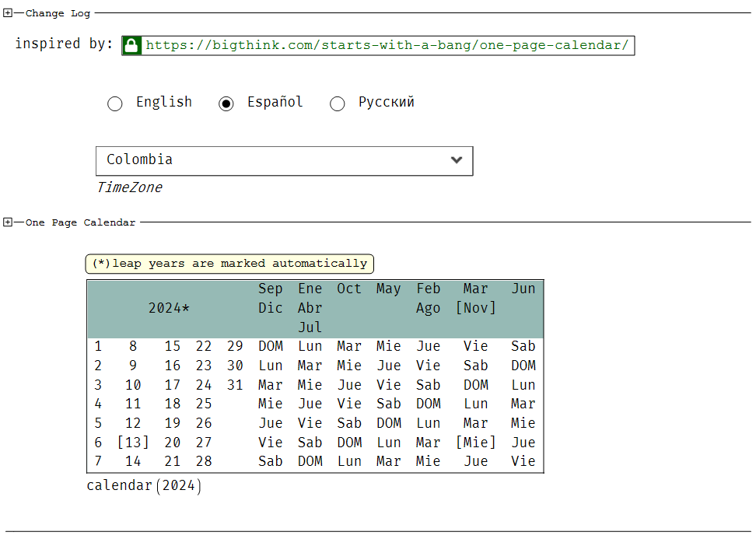The height and width of the screenshot is (539, 756).
Task: Select the English language radio button
Action: coord(114,103)
